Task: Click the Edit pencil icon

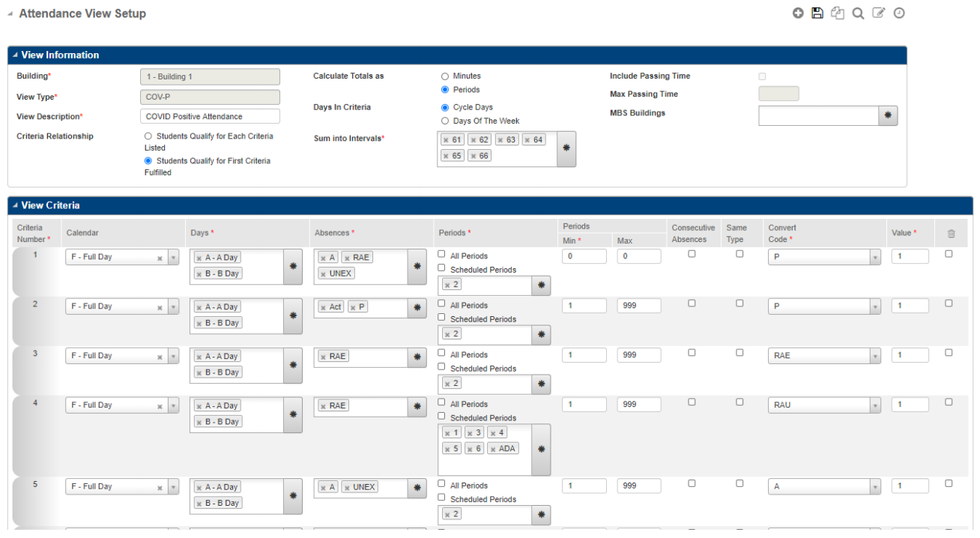Action: click(x=878, y=13)
